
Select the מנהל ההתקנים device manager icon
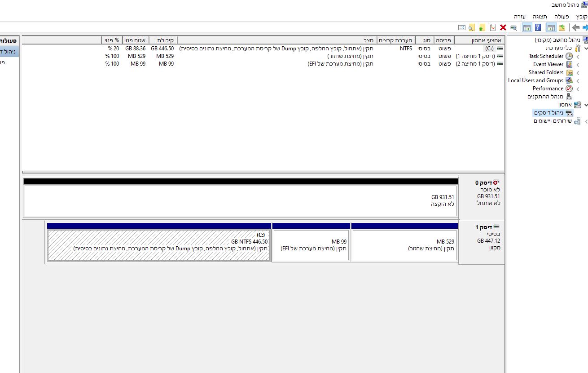pyautogui.click(x=569, y=97)
